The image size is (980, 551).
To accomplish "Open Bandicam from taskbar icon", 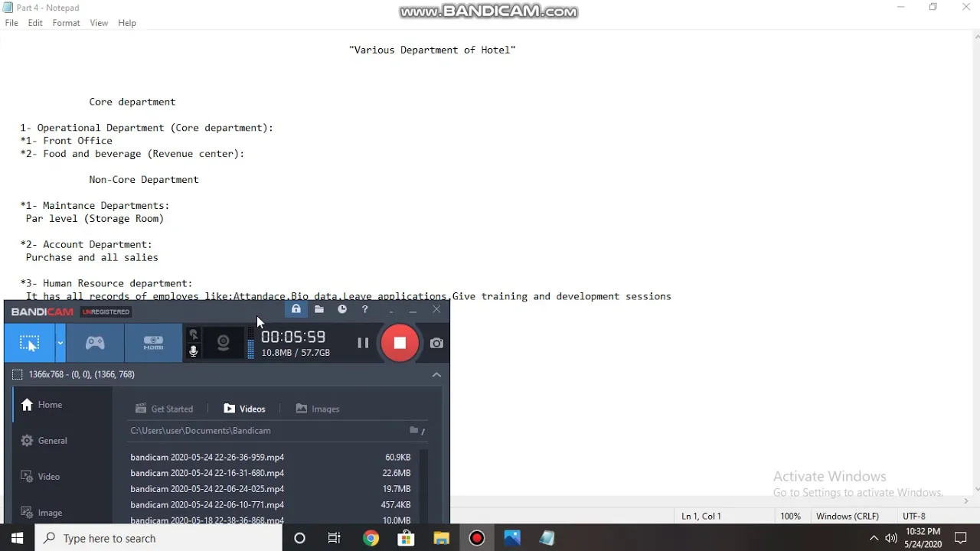I will (476, 538).
